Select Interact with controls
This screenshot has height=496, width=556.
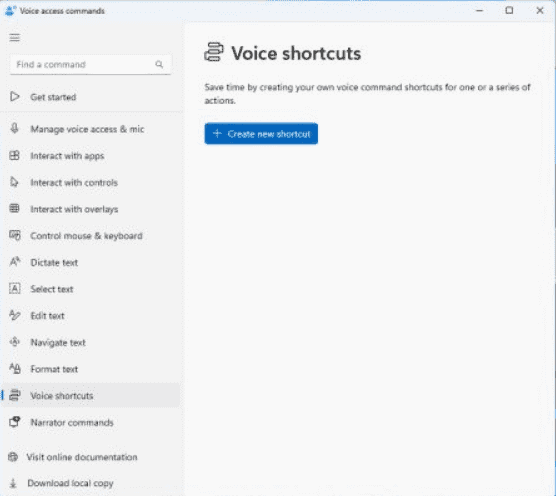point(91,182)
